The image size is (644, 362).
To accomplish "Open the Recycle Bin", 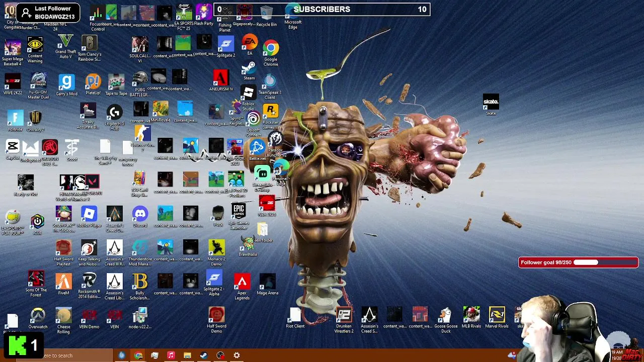I will tap(266, 16).
